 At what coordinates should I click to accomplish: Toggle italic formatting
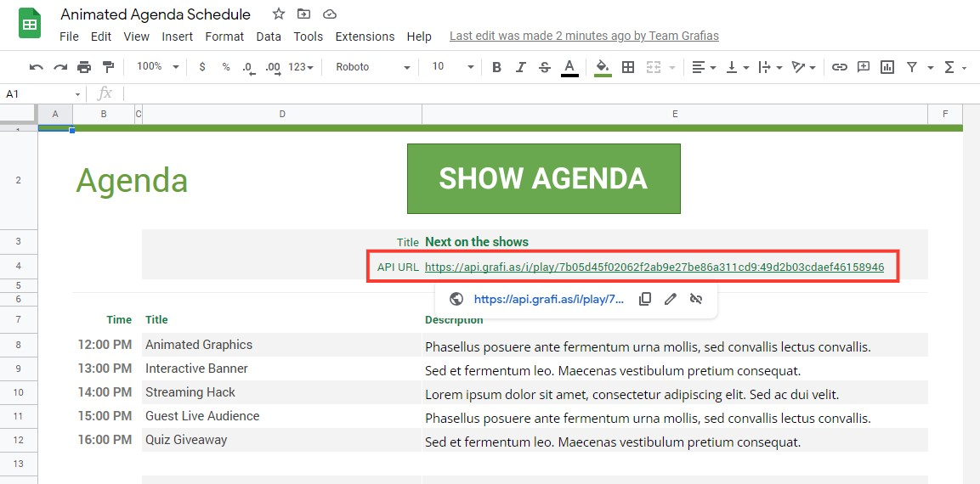[x=521, y=67]
